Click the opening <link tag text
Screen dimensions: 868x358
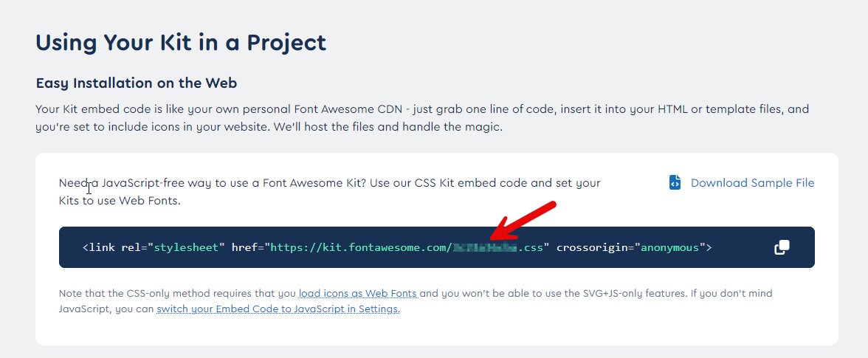(97, 247)
